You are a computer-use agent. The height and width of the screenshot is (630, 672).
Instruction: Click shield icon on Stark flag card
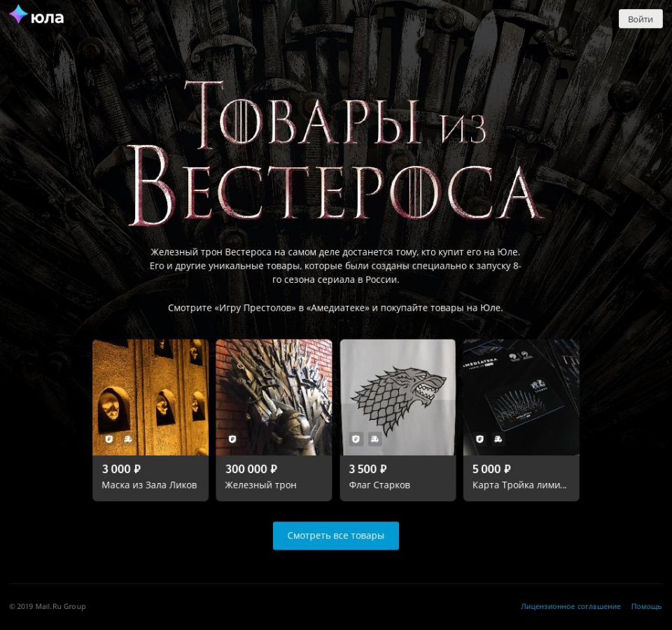pyautogui.click(x=356, y=440)
